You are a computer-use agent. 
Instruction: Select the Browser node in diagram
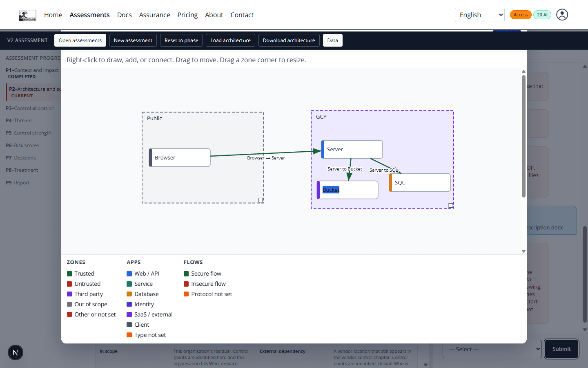(180, 157)
